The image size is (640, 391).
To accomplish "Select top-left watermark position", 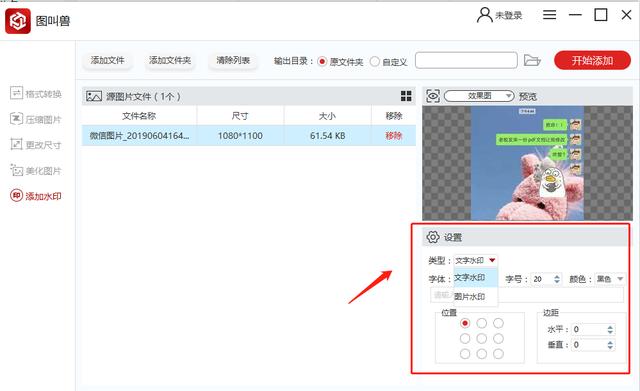I will click(465, 323).
